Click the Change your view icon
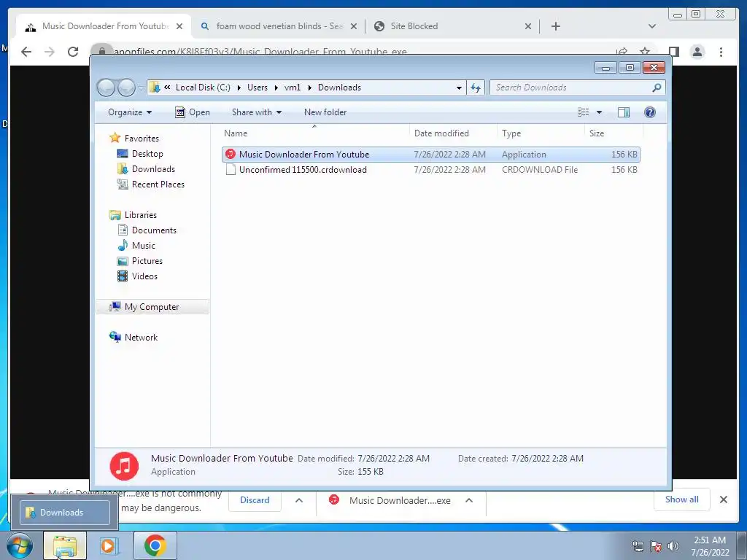 (584, 112)
